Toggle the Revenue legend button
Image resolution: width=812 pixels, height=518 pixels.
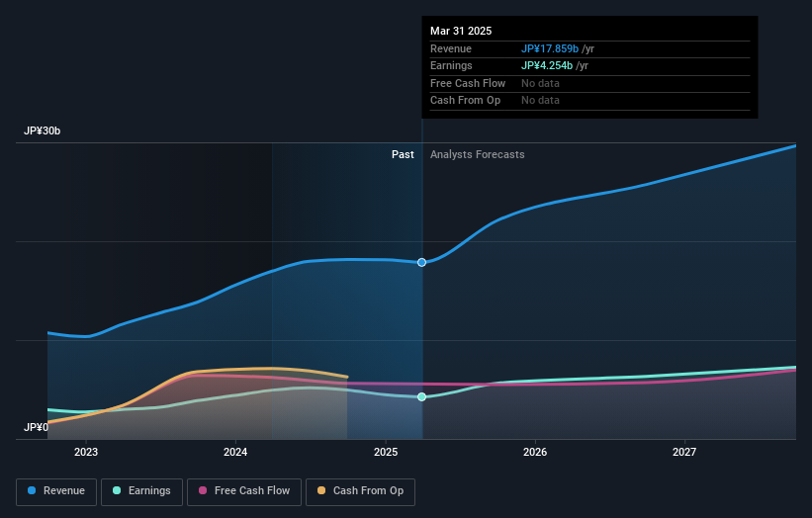[x=56, y=491]
